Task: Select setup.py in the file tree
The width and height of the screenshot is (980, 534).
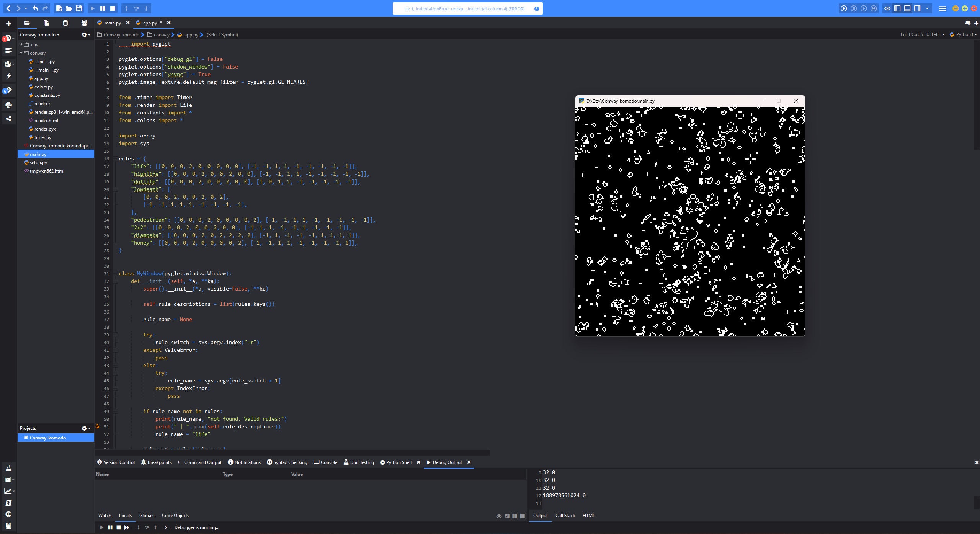Action: [x=38, y=163]
